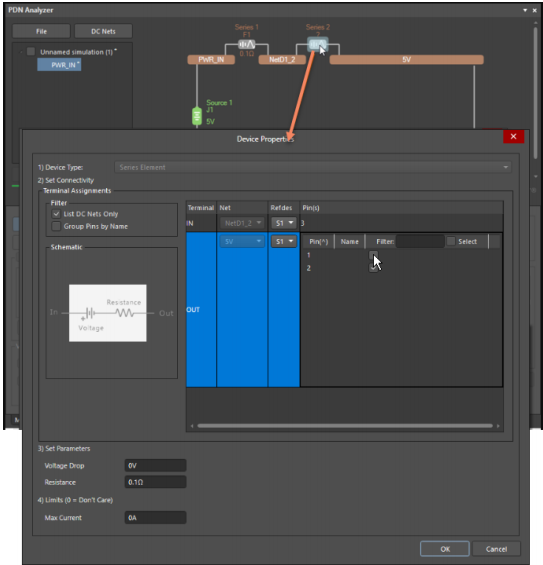The width and height of the screenshot is (543, 565).
Task: Click the series element schematic image
Action: [108, 313]
